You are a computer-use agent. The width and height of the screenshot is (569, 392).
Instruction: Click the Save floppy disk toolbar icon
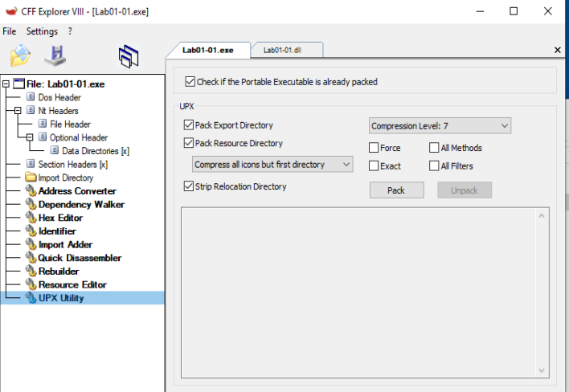[x=55, y=55]
